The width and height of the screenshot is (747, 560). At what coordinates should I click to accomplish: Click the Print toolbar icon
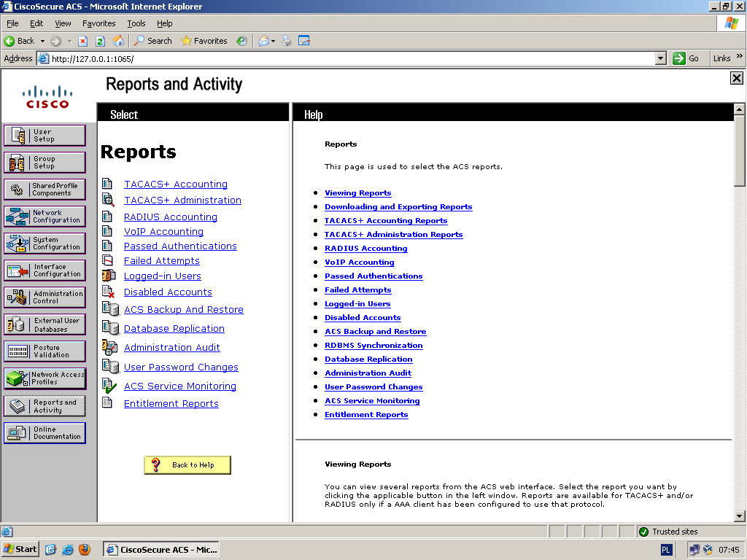[x=286, y=41]
